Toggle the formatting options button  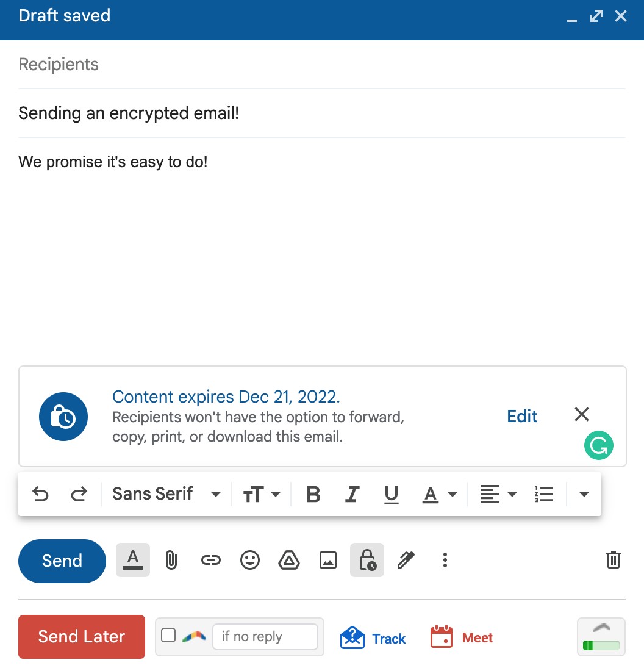(x=133, y=560)
